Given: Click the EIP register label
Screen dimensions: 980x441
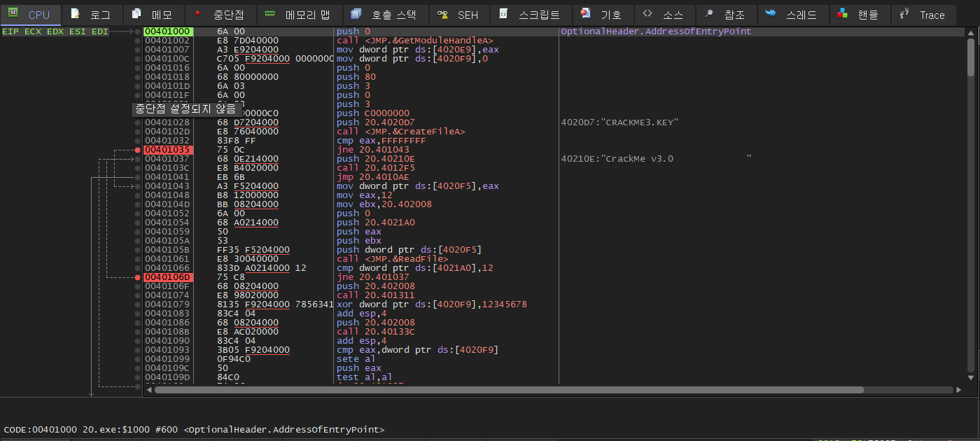Looking at the screenshot, I should click(10, 31).
